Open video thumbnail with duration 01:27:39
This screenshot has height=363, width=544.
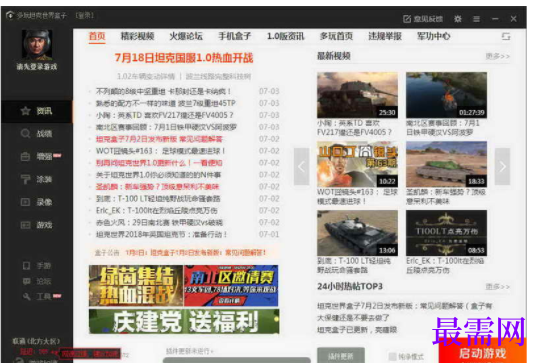(447, 95)
